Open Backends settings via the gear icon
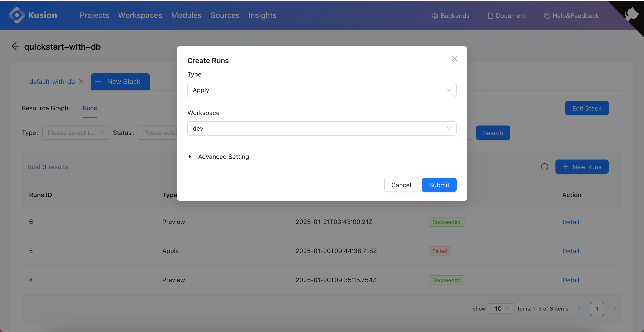Viewport: 644px width, 332px height. pyautogui.click(x=435, y=15)
